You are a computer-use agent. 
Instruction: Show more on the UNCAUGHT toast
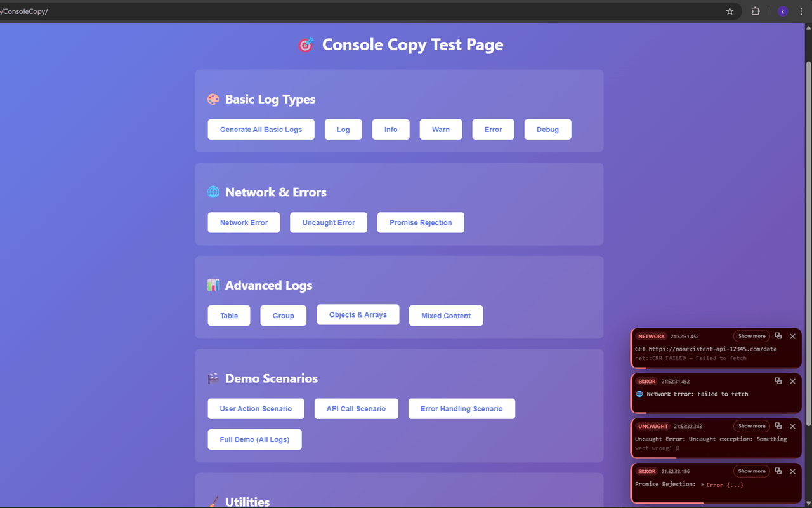752,426
